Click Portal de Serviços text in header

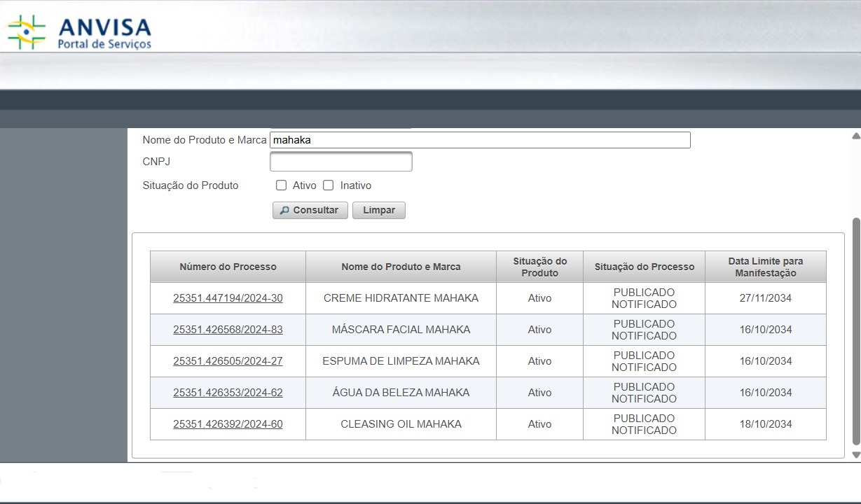click(104, 44)
